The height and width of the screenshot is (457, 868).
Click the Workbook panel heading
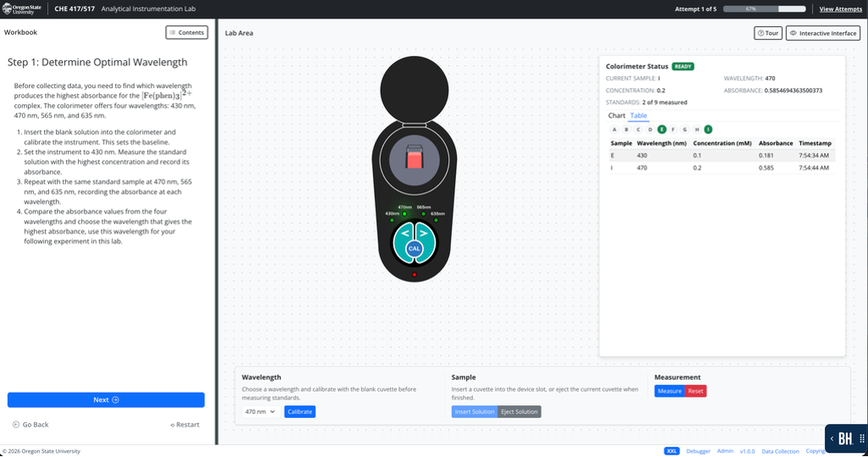tap(20, 32)
